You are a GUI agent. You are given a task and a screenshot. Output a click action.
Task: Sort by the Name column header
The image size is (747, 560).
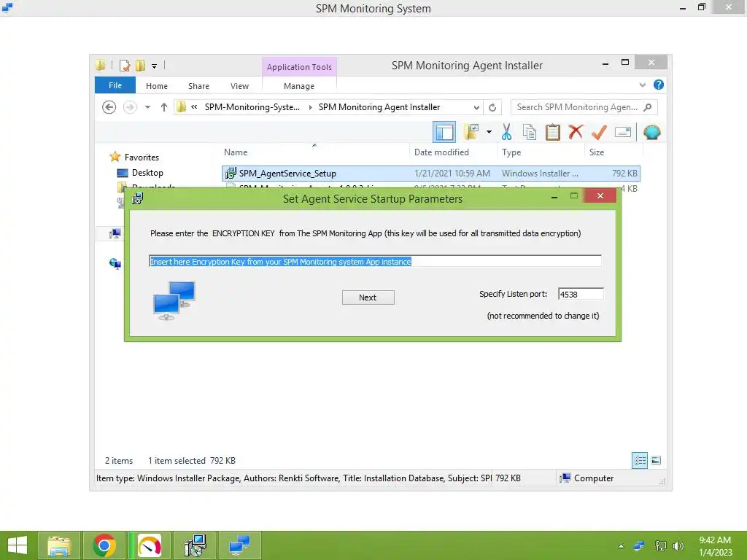coord(236,152)
